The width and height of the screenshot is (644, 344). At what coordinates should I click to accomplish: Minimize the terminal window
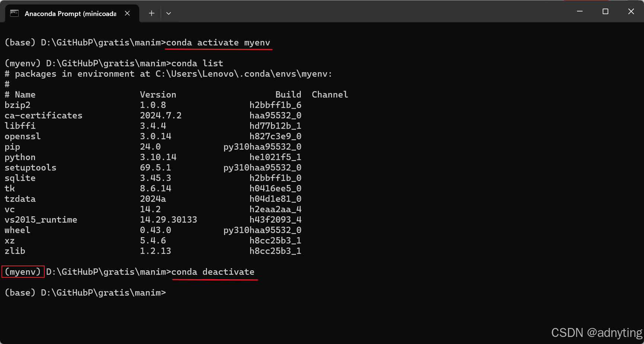580,12
